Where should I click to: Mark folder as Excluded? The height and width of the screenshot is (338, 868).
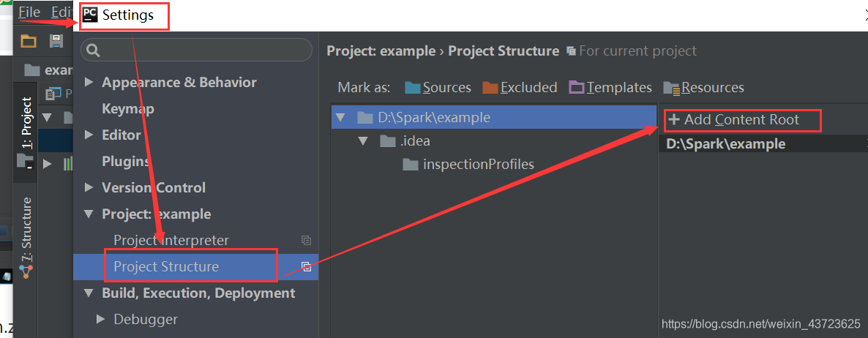click(x=519, y=87)
